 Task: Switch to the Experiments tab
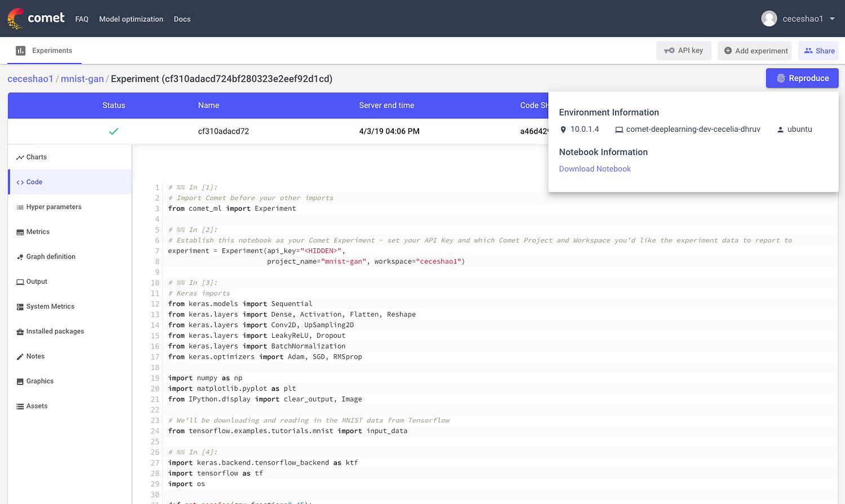(45, 51)
